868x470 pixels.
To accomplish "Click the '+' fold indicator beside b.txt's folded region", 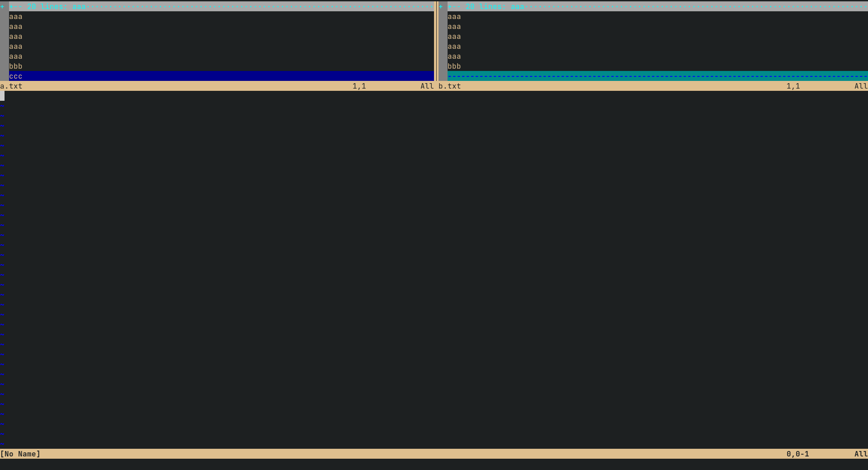I will coord(442,7).
